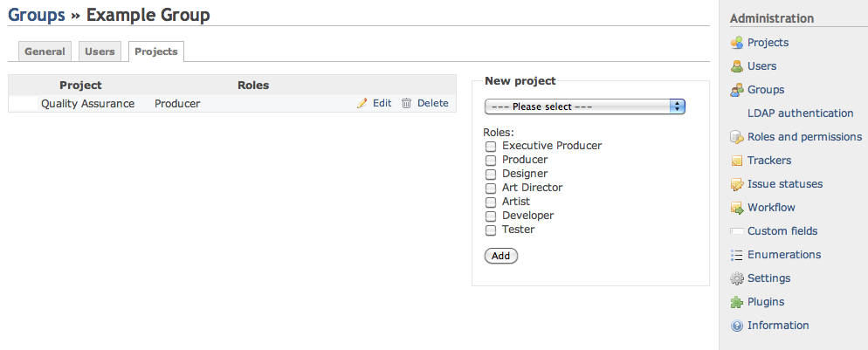Tick the Tester role checkbox

click(x=491, y=230)
